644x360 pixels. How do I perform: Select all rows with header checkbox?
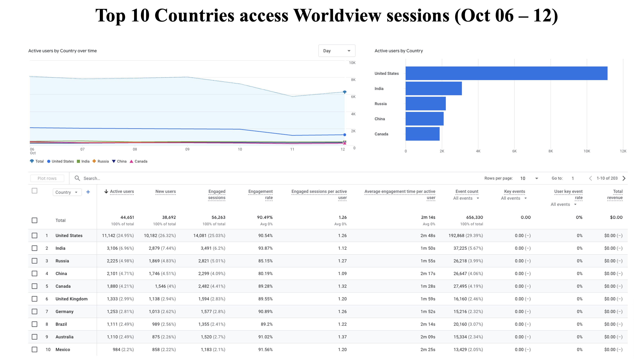[x=34, y=191]
